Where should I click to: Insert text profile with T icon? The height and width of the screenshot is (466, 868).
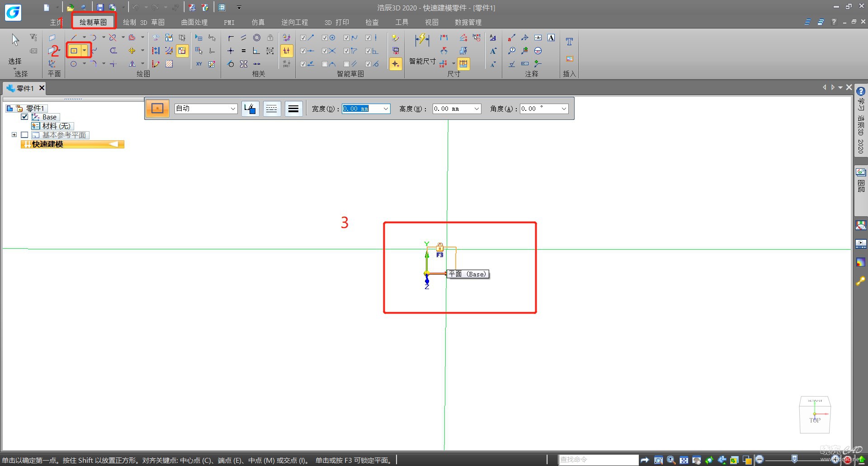tap(569, 41)
